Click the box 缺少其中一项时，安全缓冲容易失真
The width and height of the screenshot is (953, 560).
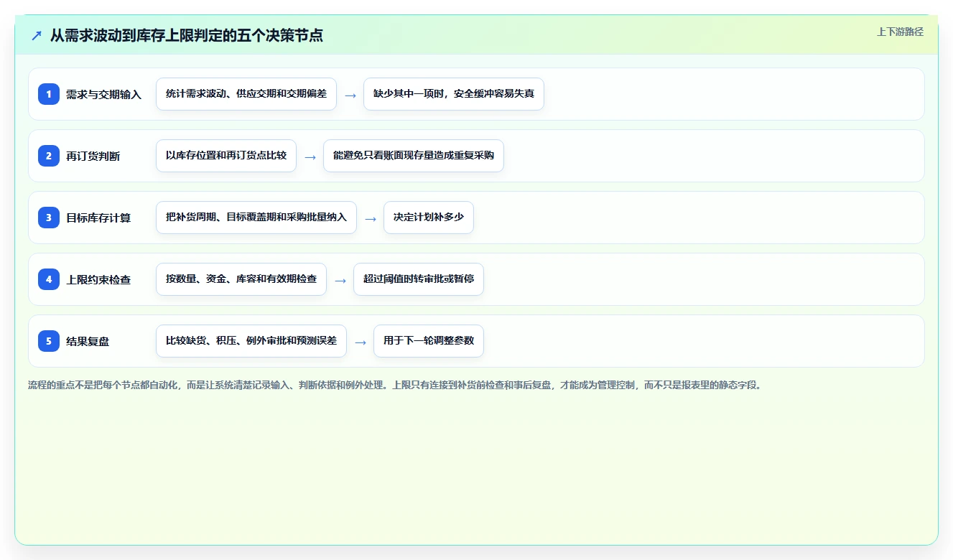click(454, 94)
